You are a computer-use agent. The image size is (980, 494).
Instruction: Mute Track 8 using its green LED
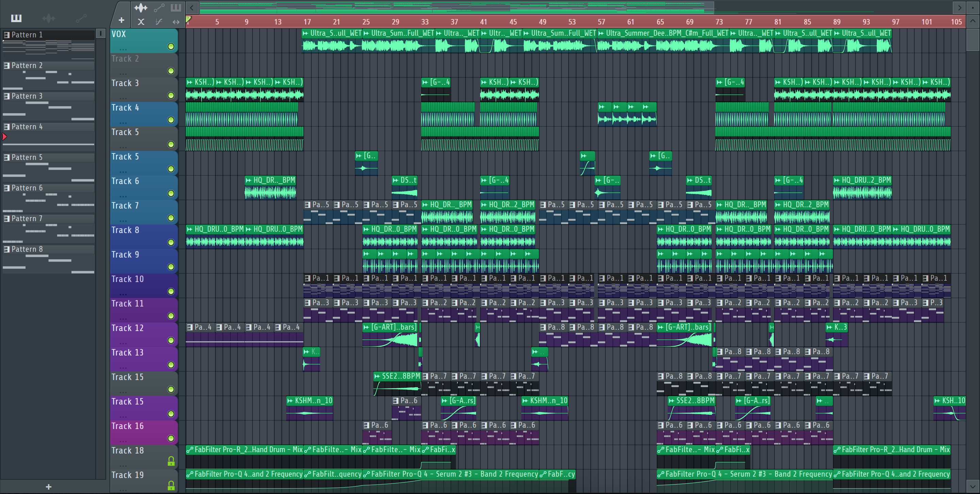pos(171,242)
